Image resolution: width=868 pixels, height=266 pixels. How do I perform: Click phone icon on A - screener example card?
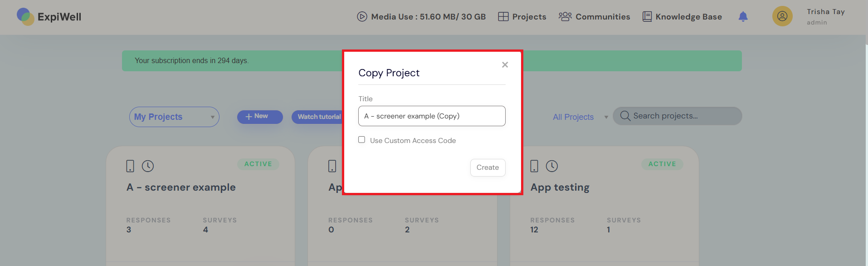coord(130,166)
